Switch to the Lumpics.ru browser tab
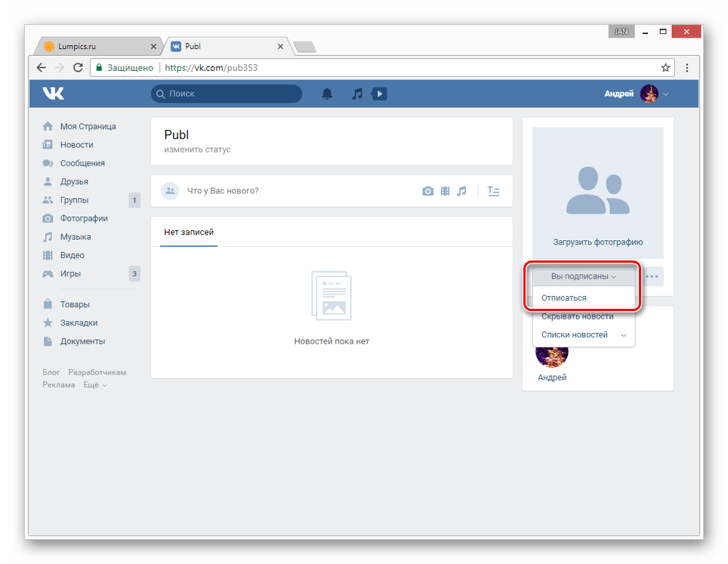 click(x=97, y=46)
